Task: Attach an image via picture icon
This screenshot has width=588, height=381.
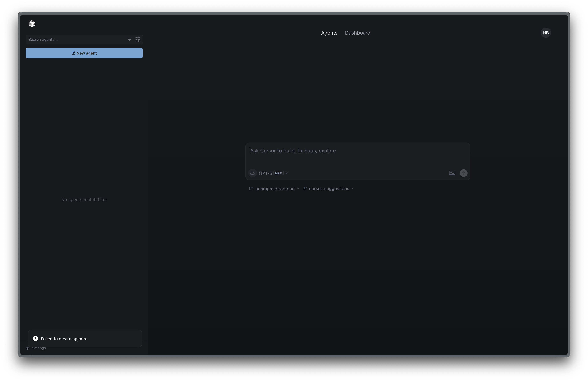Action: click(x=452, y=173)
